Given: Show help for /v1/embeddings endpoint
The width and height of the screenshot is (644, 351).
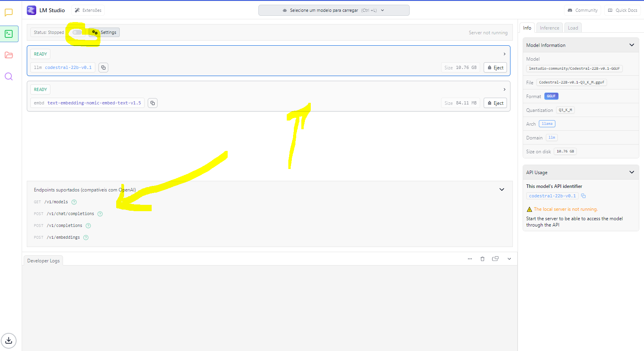Looking at the screenshot, I should pos(86,238).
